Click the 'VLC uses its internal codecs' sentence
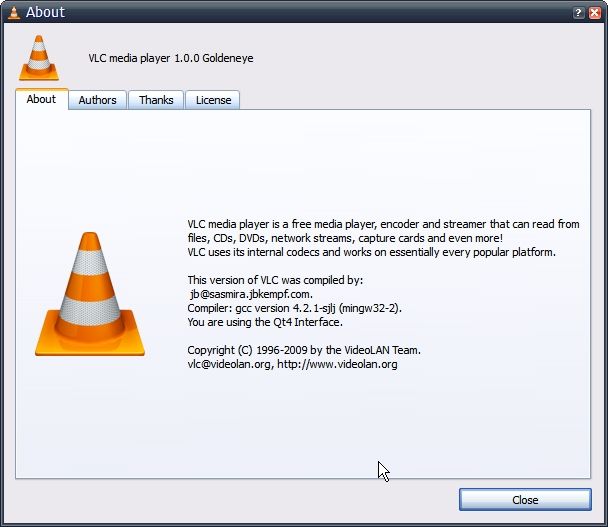Viewport: 608px width, 527px height. (x=371, y=252)
